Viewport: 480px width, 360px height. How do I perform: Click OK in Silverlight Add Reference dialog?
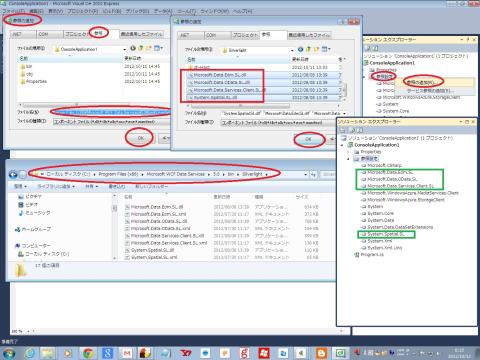[x=308, y=139]
